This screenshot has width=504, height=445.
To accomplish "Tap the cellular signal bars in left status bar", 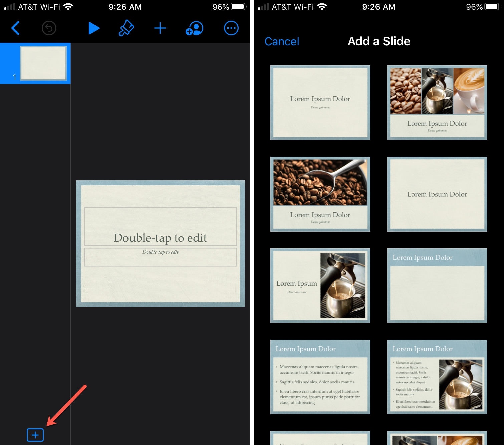I will [x=10, y=7].
